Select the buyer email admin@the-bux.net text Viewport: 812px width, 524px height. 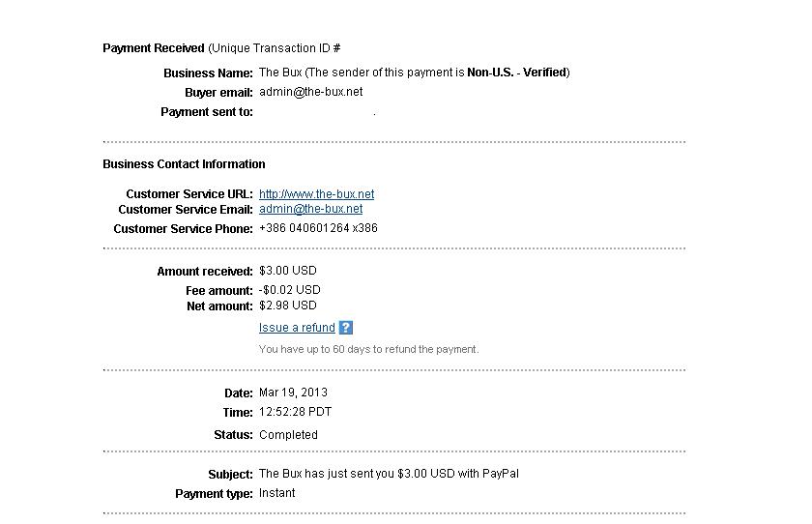click(310, 92)
